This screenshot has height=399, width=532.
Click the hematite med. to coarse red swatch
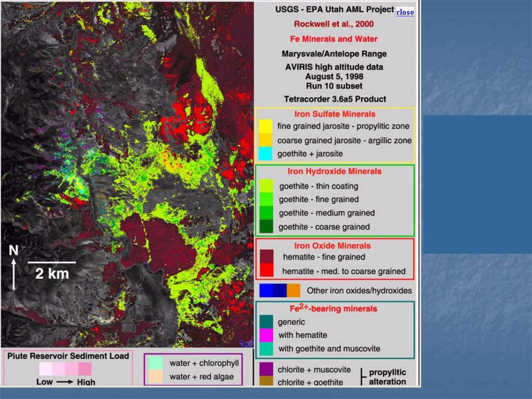[266, 270]
